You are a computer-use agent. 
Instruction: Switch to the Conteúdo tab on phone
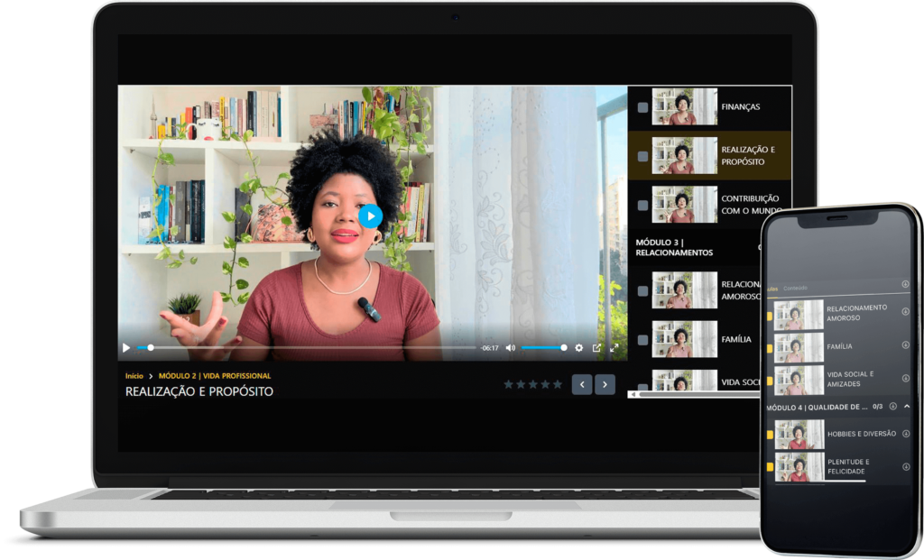[x=796, y=289]
